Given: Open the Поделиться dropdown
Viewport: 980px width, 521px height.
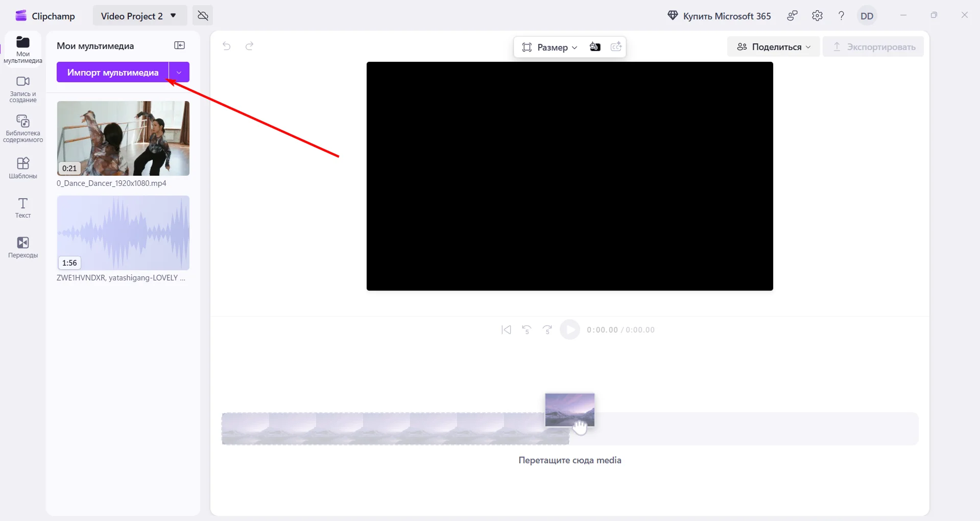Looking at the screenshot, I should (x=774, y=46).
